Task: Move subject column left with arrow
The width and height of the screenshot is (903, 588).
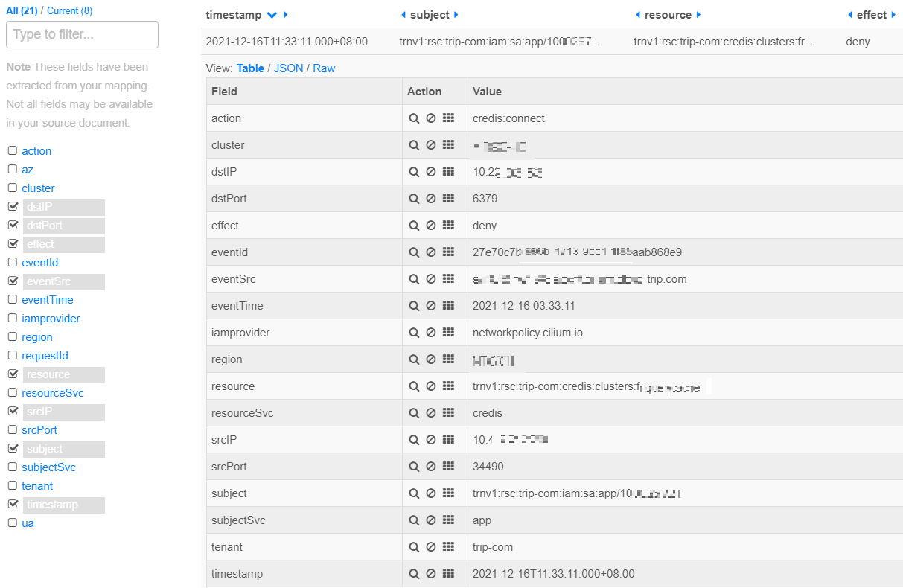Action: click(x=403, y=16)
